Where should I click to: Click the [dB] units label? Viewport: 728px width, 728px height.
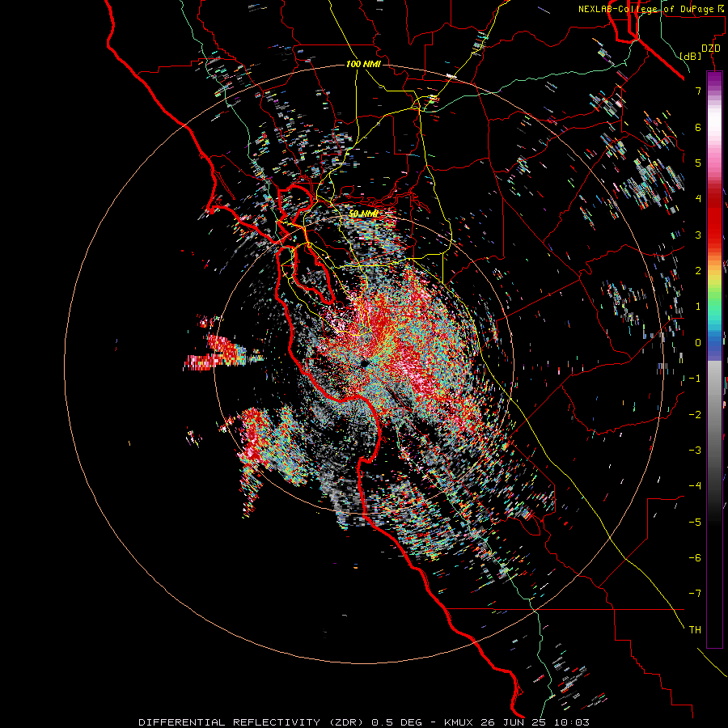coord(691,56)
